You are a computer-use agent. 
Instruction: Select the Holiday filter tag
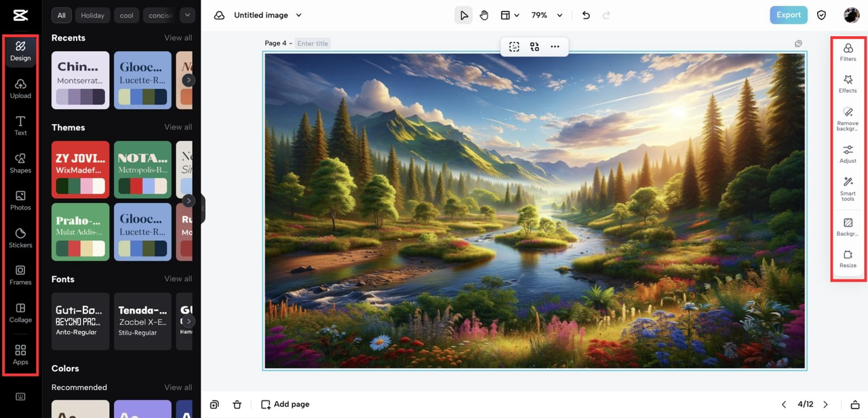pos(93,15)
